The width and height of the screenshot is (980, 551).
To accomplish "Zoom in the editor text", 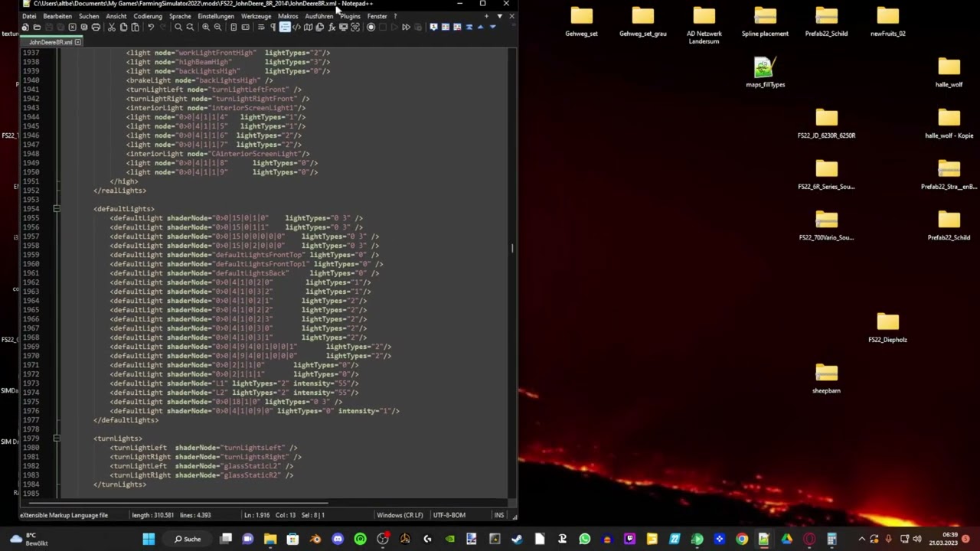I will coord(206,28).
